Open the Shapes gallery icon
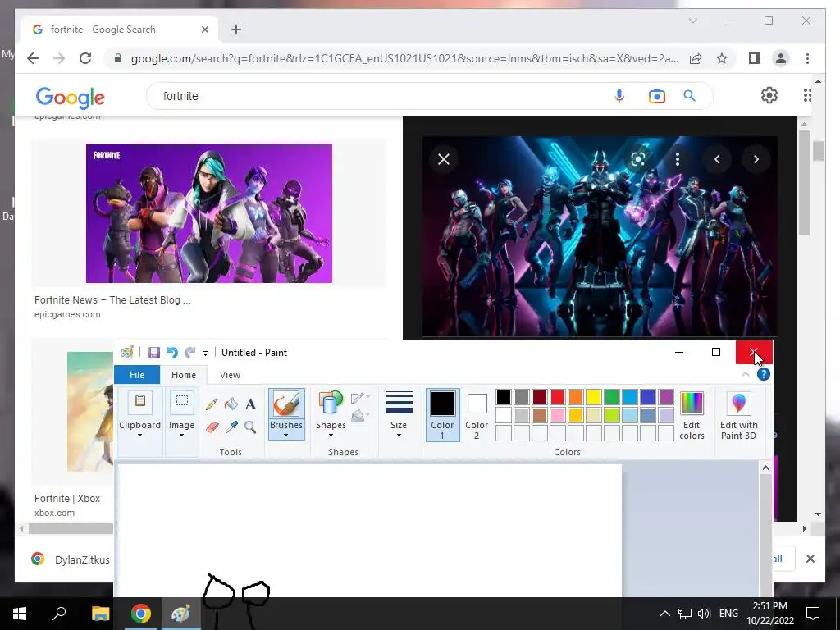 pos(331,403)
